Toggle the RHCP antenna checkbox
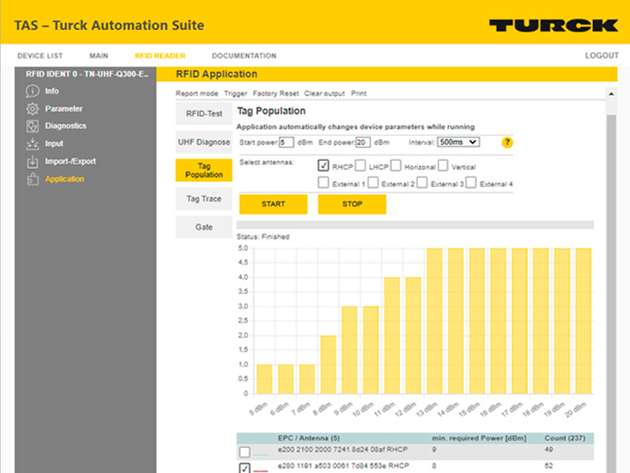 (323, 166)
